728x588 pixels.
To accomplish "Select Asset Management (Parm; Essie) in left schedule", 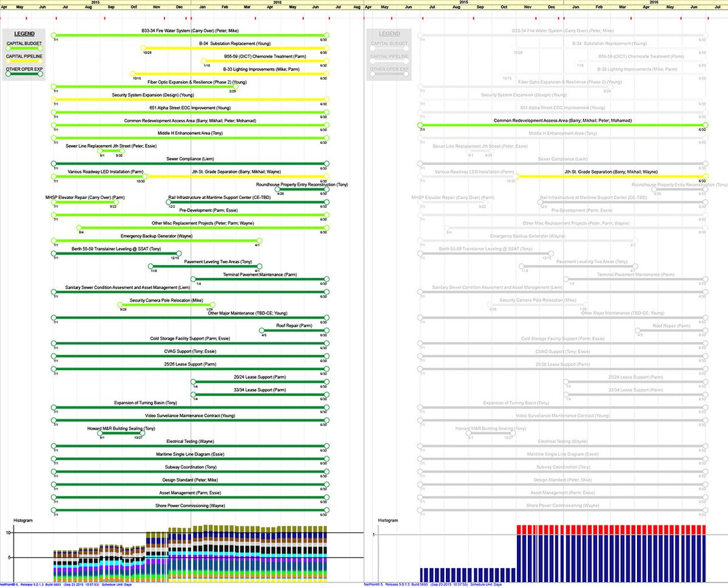I will (190, 498).
